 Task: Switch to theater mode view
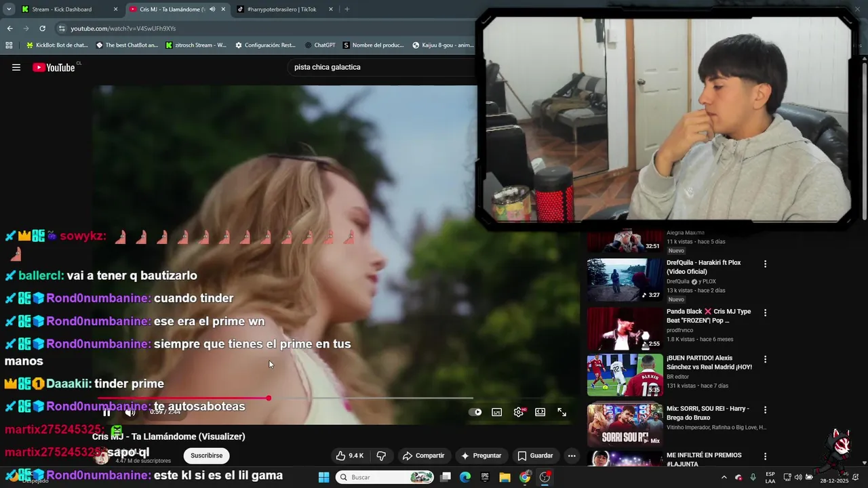(540, 412)
